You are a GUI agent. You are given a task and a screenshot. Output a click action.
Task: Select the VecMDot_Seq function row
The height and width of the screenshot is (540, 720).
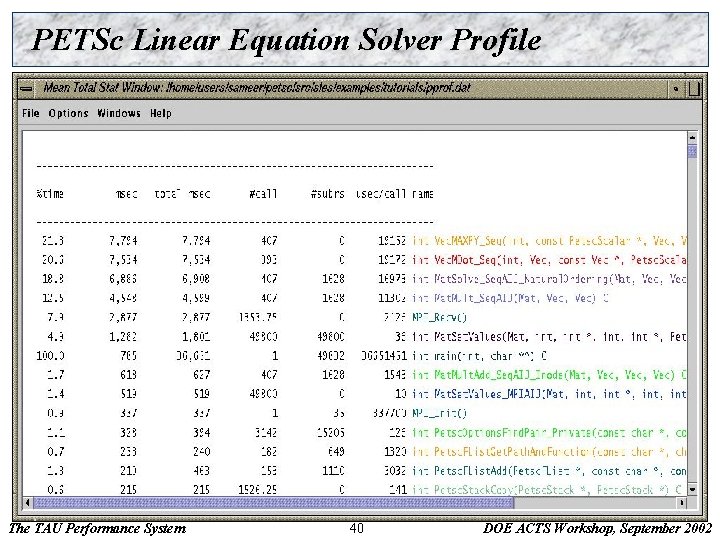tap(361, 260)
